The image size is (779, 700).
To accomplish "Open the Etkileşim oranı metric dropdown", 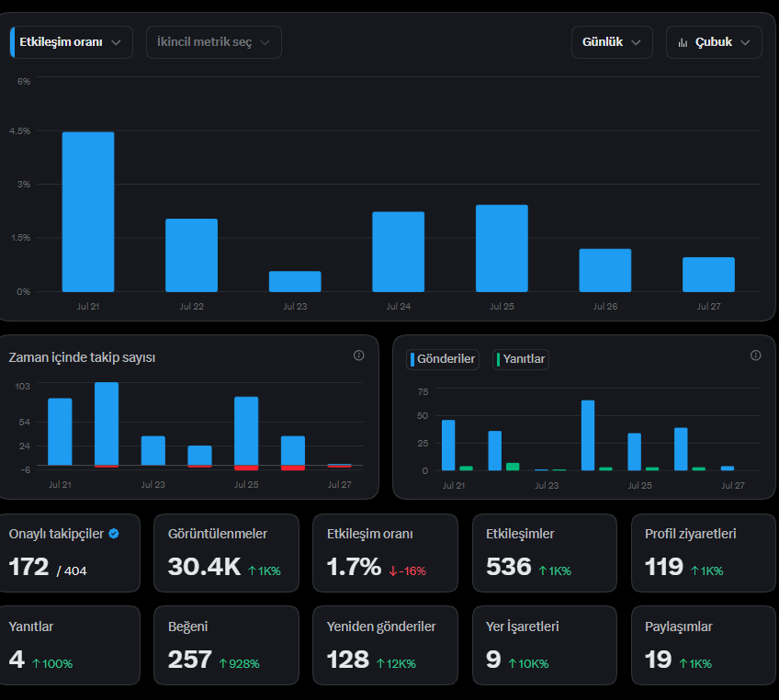I will click(71, 42).
